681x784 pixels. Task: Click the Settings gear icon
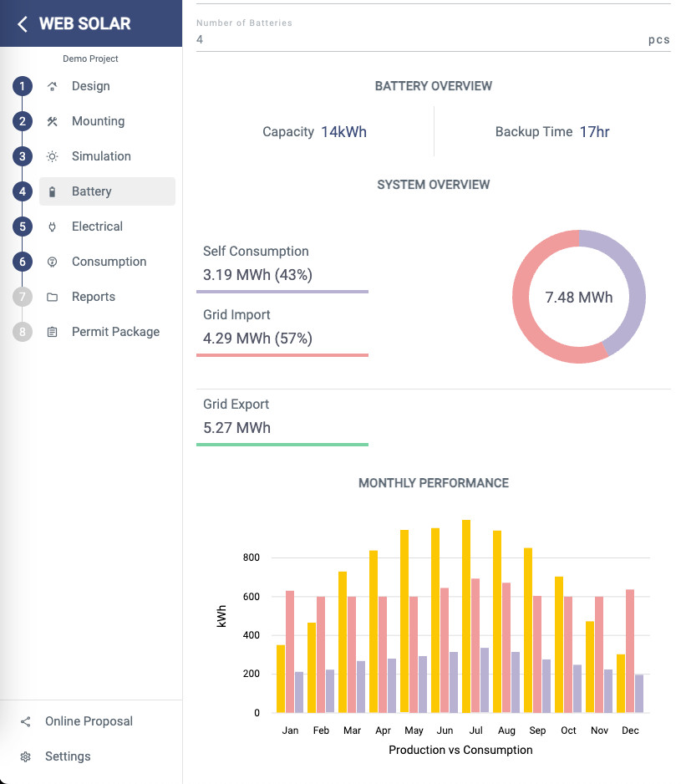(26, 756)
